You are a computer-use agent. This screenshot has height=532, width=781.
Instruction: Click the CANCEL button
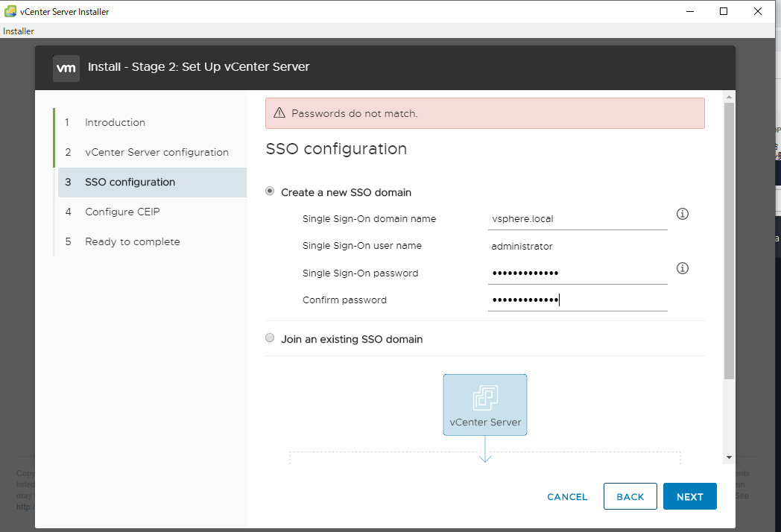pos(567,497)
